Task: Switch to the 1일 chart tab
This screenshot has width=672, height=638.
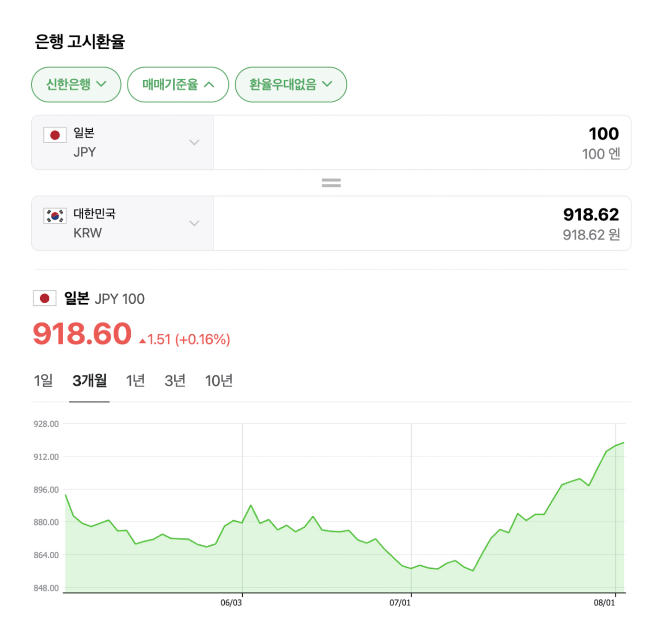Action: 43,381
